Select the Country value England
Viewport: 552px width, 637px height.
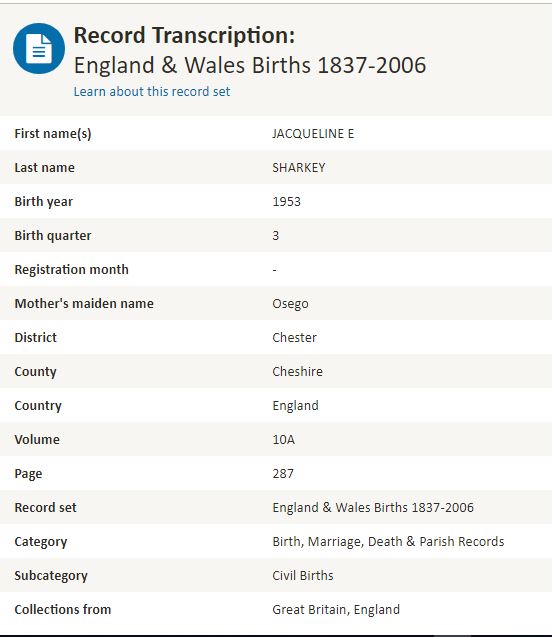(x=295, y=405)
